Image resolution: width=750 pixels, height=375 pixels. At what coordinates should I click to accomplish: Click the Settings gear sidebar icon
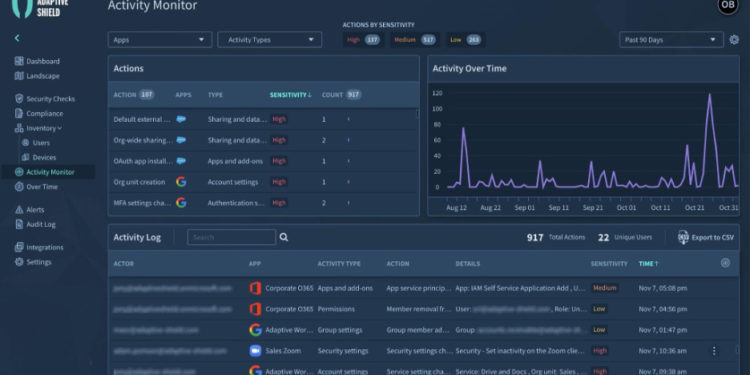[19, 262]
